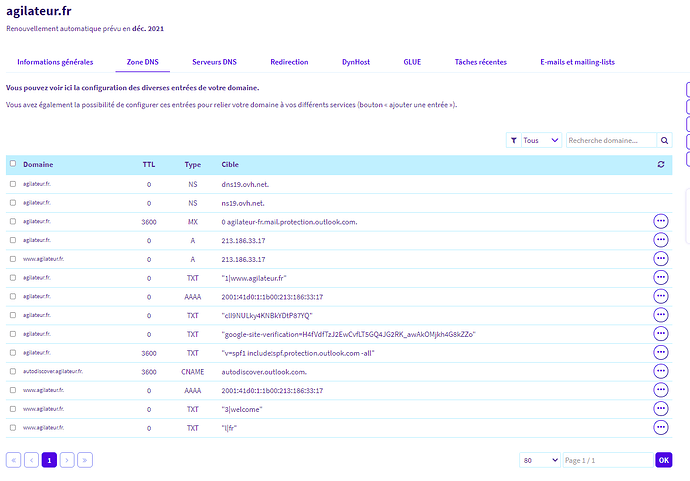690x481 pixels.
Task: Open E-mails et mailing-lists tab
Action: pyautogui.click(x=577, y=62)
